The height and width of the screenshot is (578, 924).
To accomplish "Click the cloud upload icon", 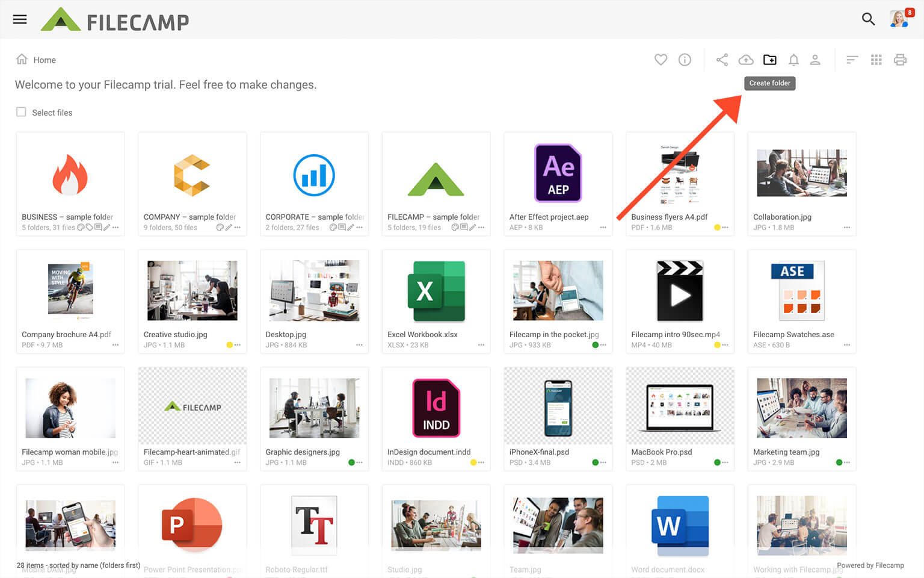I will click(x=746, y=60).
